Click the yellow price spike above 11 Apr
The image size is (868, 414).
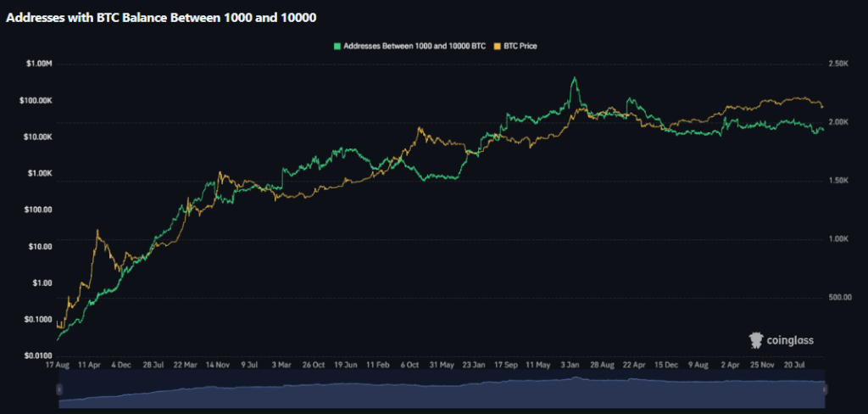(98, 230)
